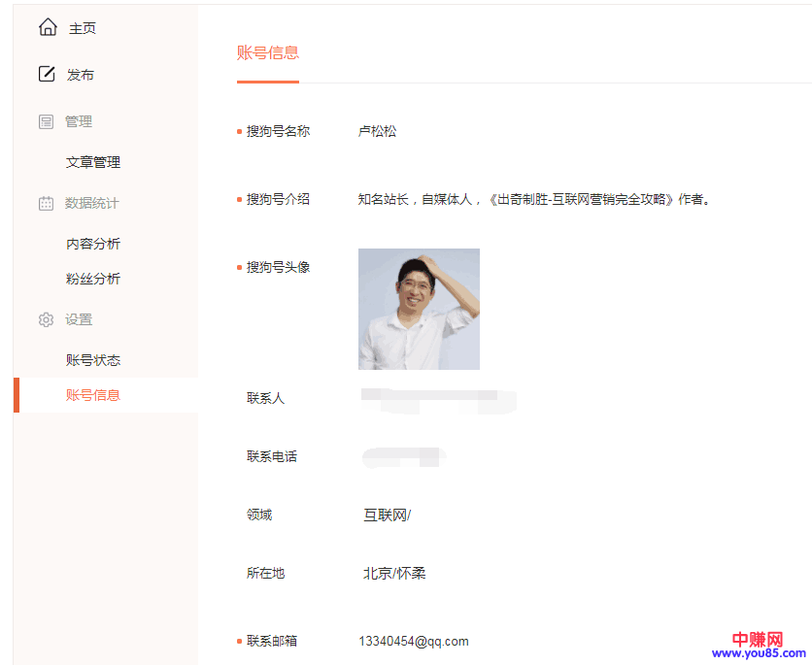Click the 领域 value 互联网/

tap(387, 515)
